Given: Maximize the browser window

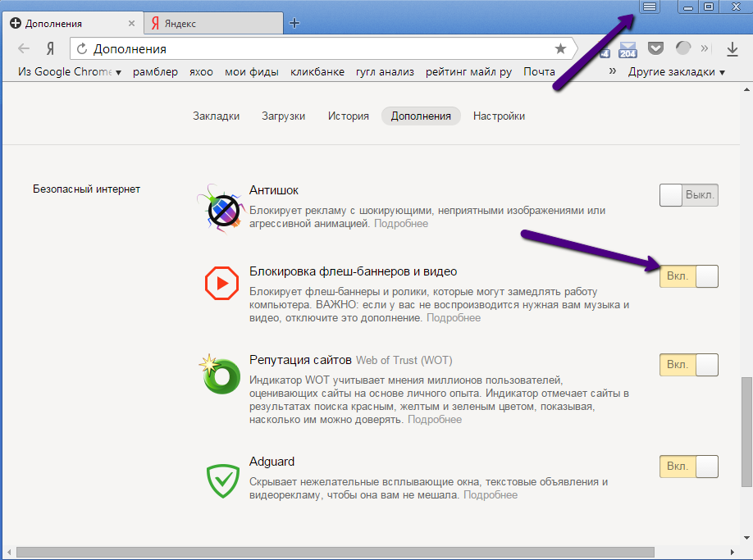Looking at the screenshot, I should pyautogui.click(x=709, y=7).
